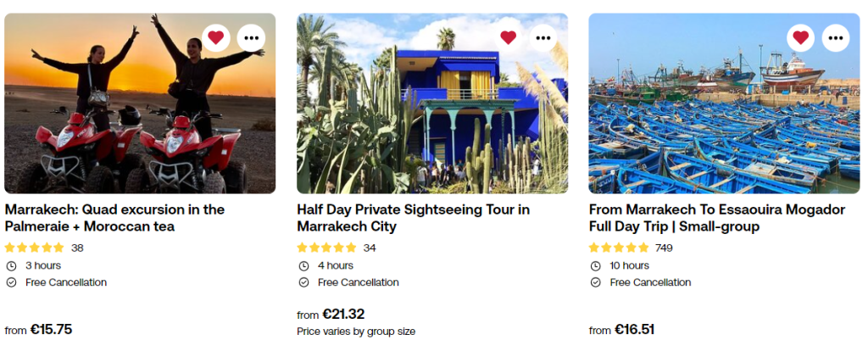The width and height of the screenshot is (868, 340).
Task: Click the star rating with 34 reviews
Action: pyautogui.click(x=326, y=248)
